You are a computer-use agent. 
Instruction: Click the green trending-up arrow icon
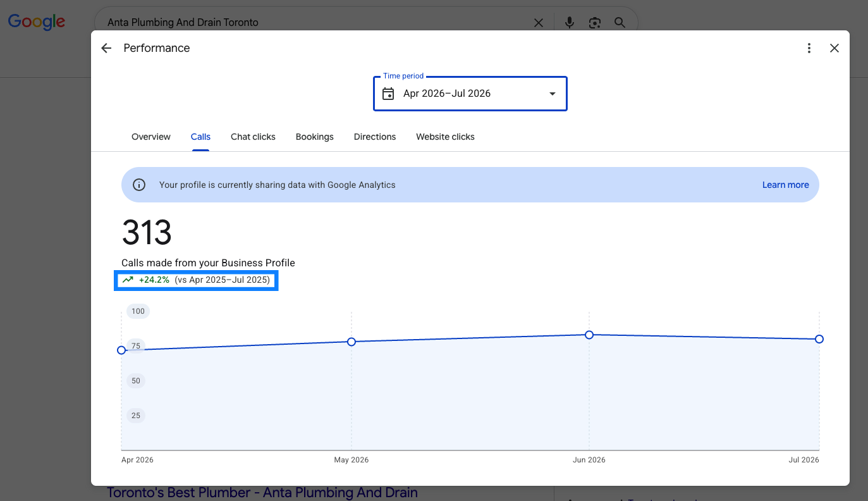128,280
